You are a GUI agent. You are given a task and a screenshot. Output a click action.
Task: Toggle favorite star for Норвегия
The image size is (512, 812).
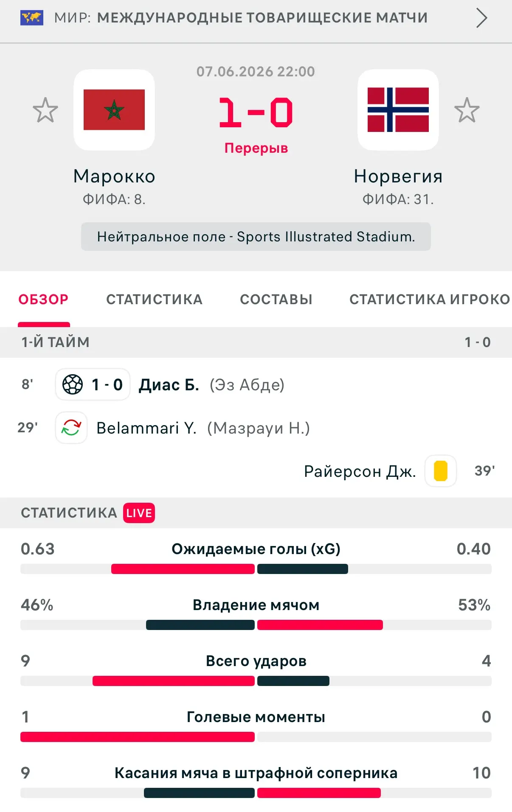click(467, 110)
